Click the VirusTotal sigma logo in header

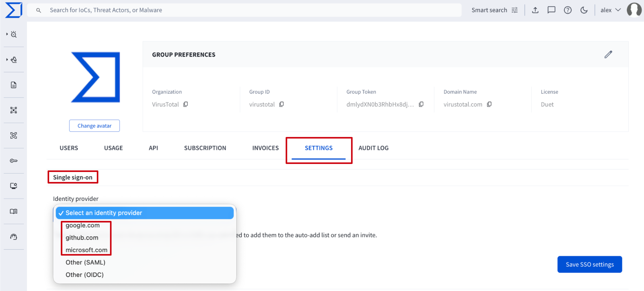click(13, 10)
